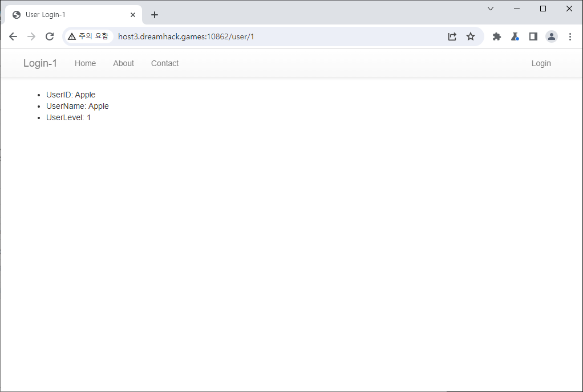Click the share page icon

click(x=452, y=36)
